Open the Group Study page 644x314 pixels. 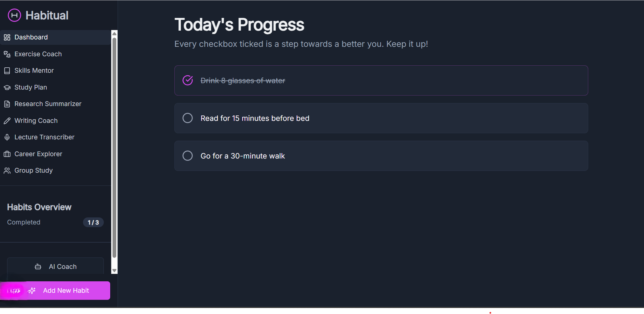point(33,171)
